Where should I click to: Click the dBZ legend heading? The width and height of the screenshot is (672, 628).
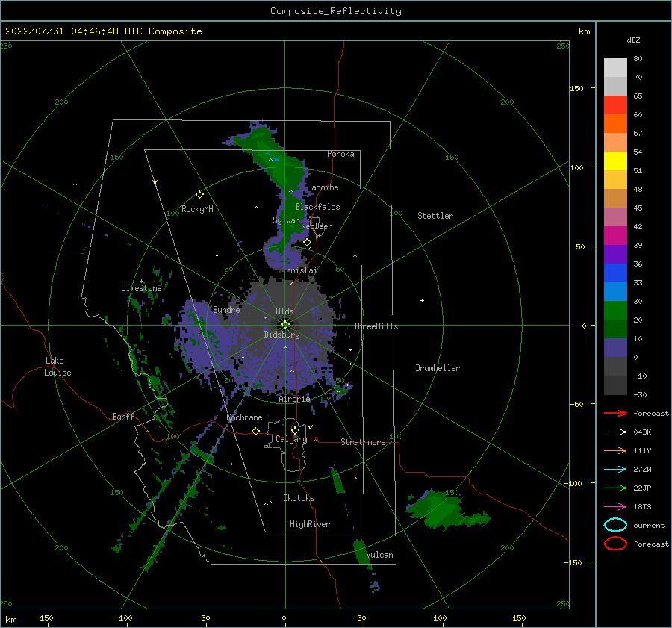pyautogui.click(x=633, y=40)
